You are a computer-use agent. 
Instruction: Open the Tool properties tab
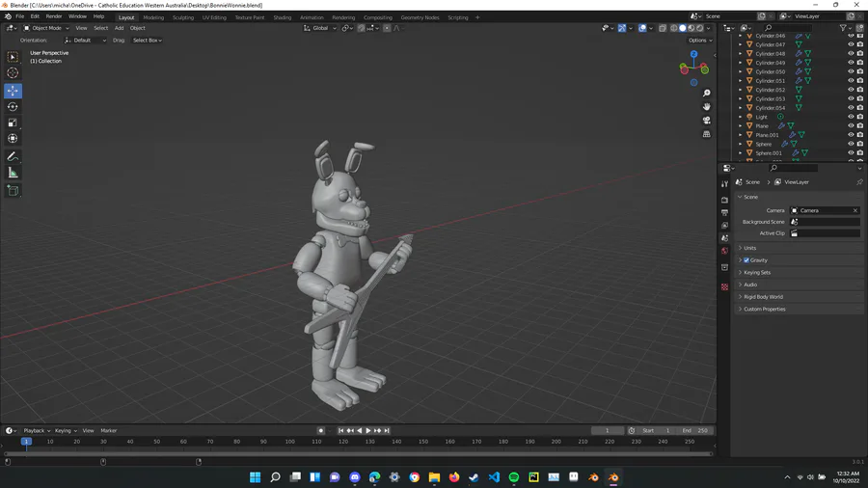click(x=724, y=183)
